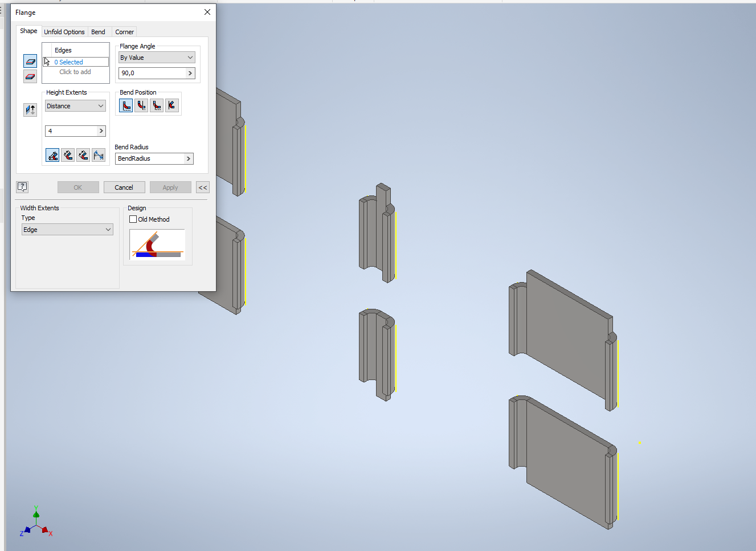Open the Flange Angle By Value dropdown
This screenshot has width=756, height=551.
157,57
